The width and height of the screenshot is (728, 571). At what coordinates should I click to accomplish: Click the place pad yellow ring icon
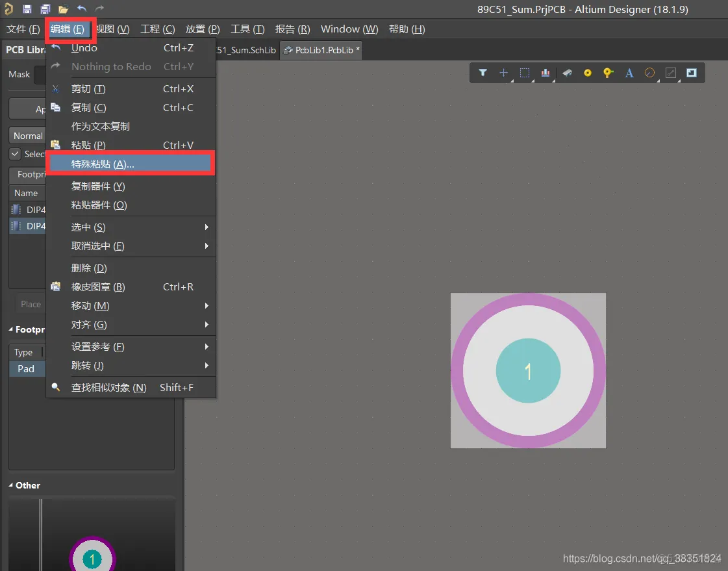(x=588, y=73)
